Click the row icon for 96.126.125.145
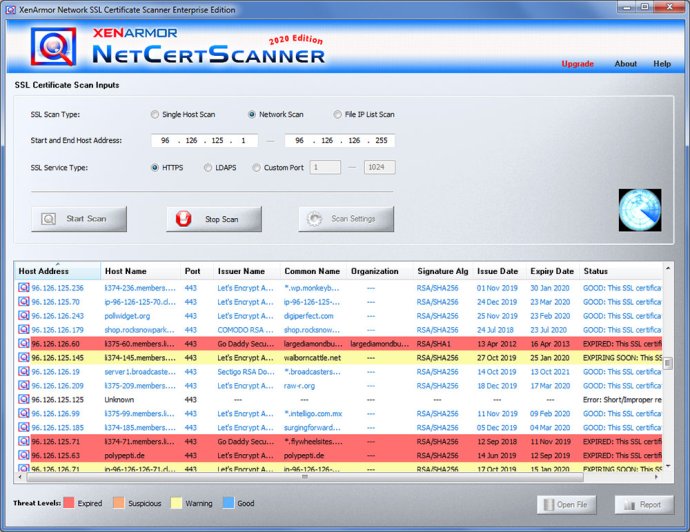690x532 pixels. (23, 358)
